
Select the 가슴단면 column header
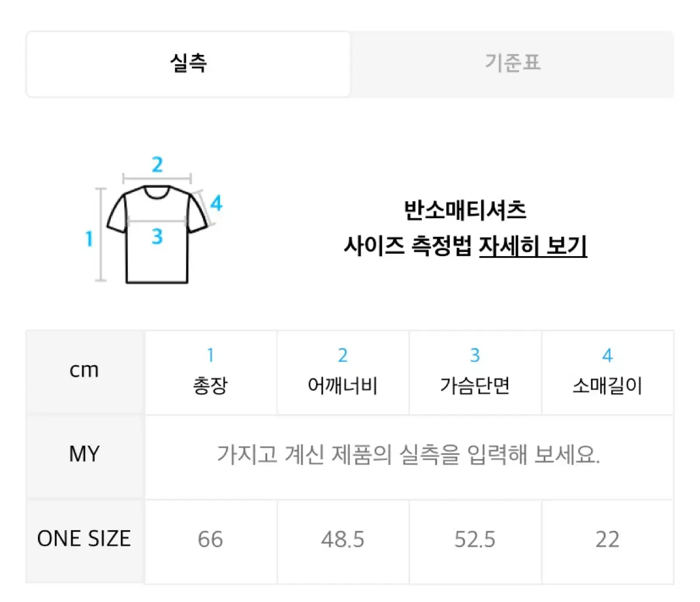point(475,372)
